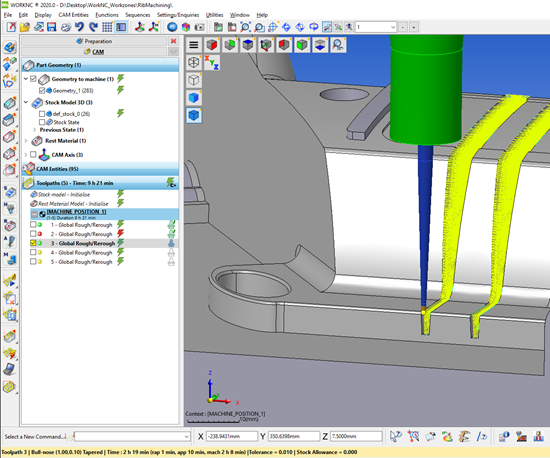
Task: Click the holder 'H' sidebar icon
Action: pos(10,209)
